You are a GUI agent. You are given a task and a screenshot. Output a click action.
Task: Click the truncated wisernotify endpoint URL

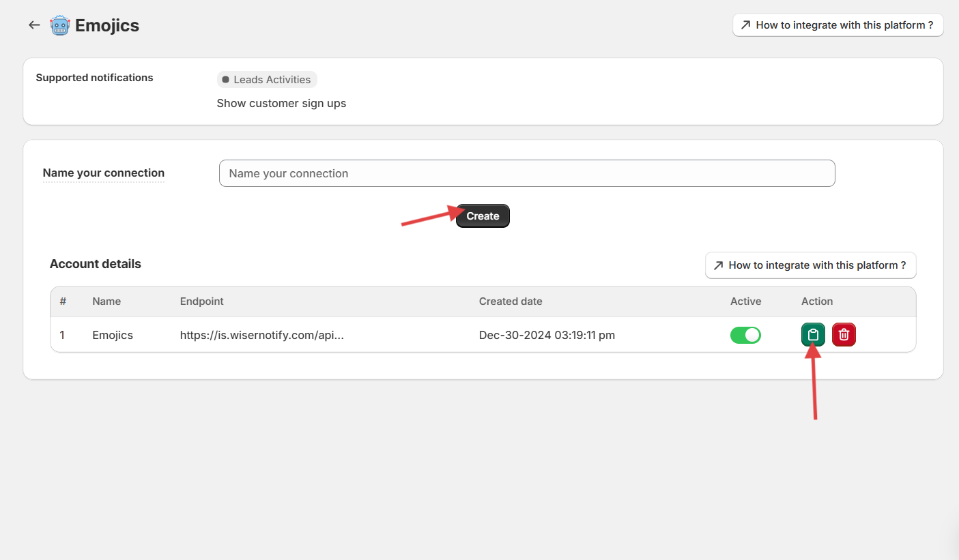[x=261, y=335]
